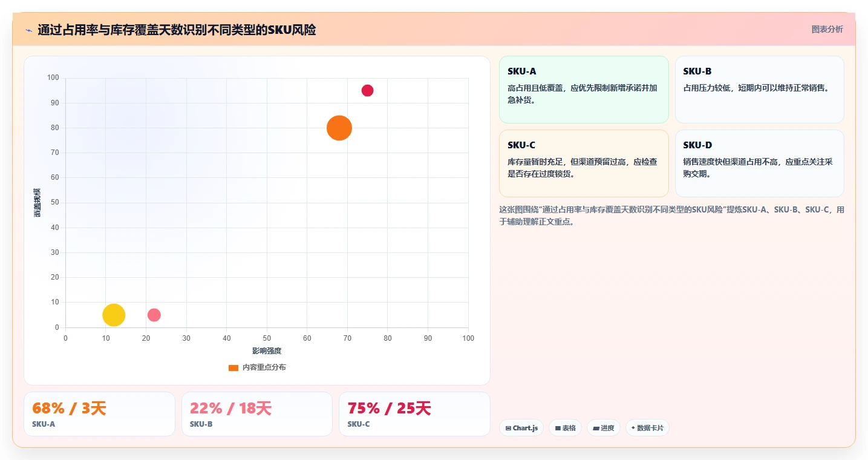Click the 数据卡片 tag chip

647,428
